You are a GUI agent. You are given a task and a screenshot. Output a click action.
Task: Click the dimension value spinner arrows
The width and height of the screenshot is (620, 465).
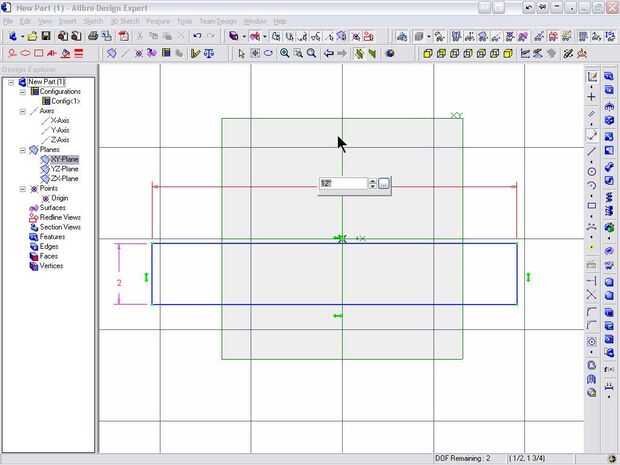tap(372, 183)
